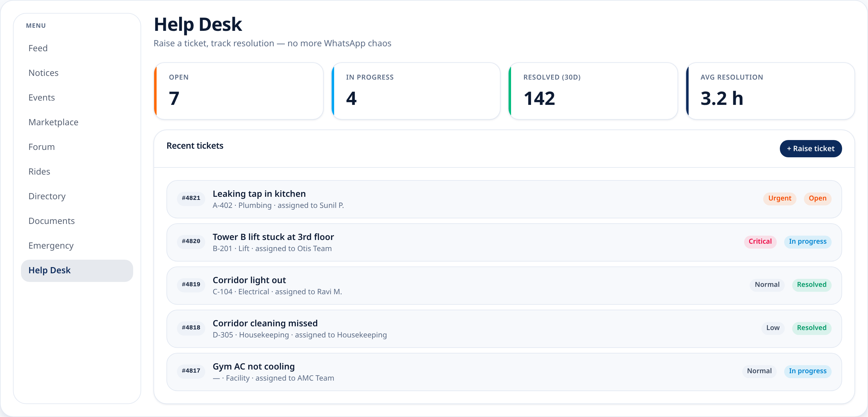Click details line assigned to AMC Team
Screen dimensions: 868x417
(273, 378)
